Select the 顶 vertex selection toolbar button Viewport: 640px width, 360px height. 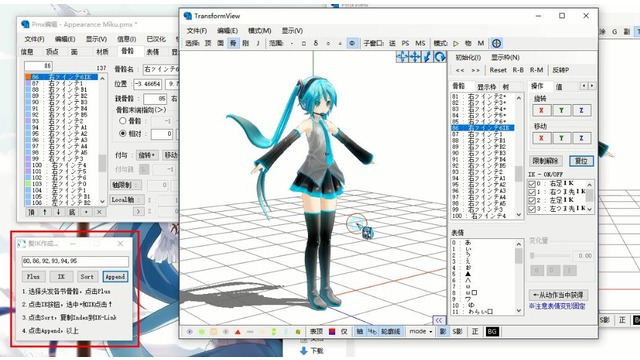pyautogui.click(x=208, y=43)
